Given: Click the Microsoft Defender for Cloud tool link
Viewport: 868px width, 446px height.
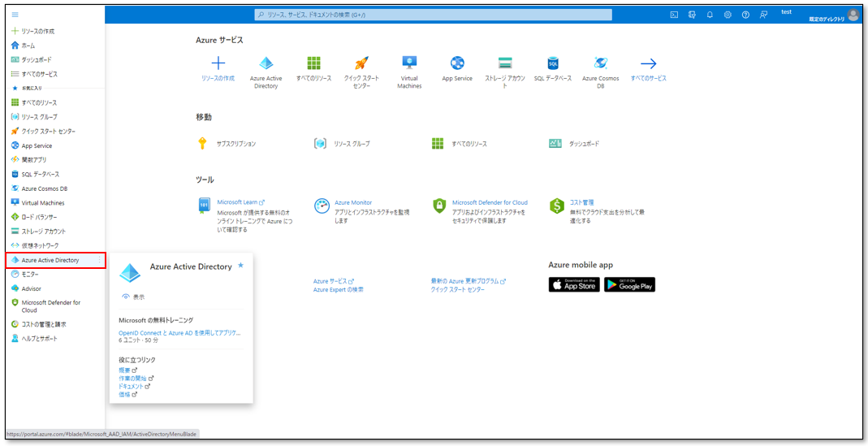Looking at the screenshot, I should click(490, 202).
